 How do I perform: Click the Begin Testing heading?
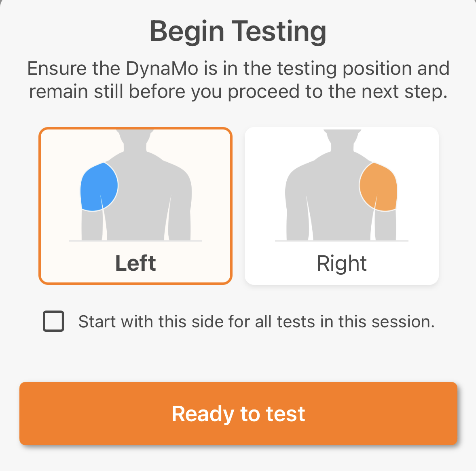(x=238, y=31)
